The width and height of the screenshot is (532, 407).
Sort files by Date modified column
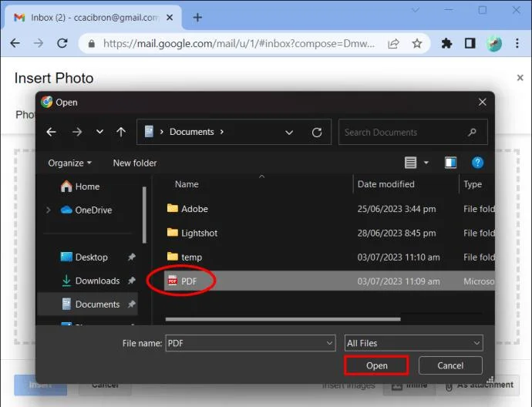386,184
